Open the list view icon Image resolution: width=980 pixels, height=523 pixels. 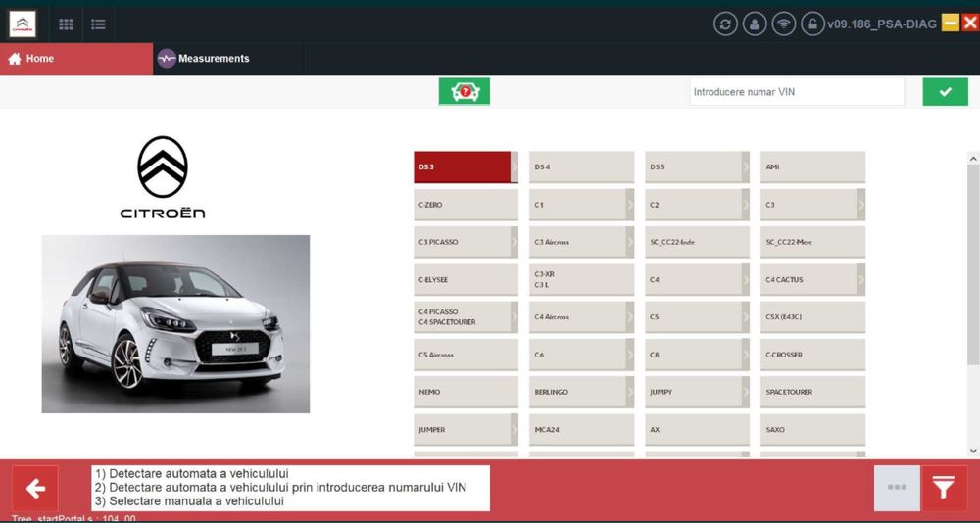click(98, 24)
